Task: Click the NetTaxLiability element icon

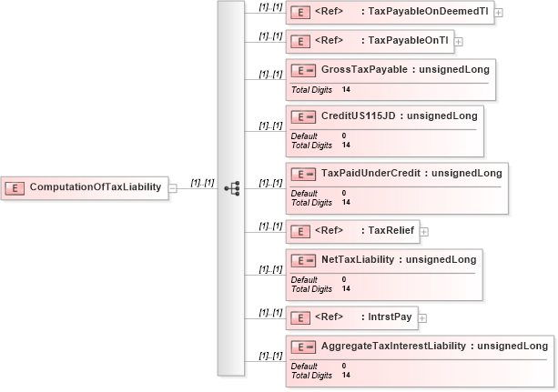Action: tap(304, 260)
